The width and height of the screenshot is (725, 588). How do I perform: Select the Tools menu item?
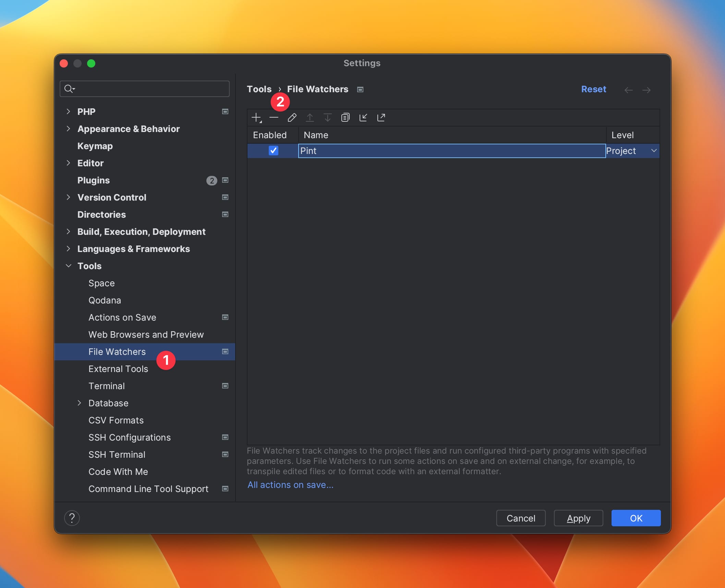[x=89, y=266]
